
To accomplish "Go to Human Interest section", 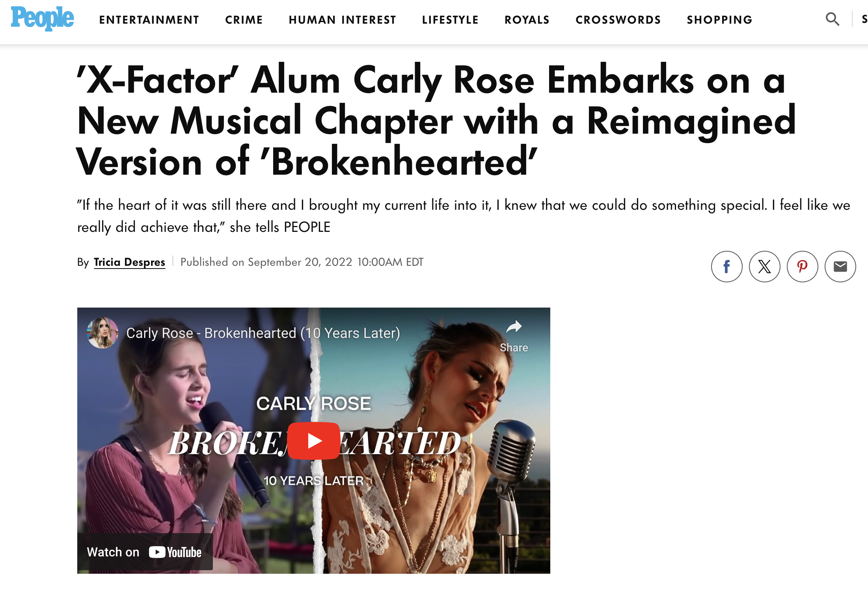I will (342, 20).
